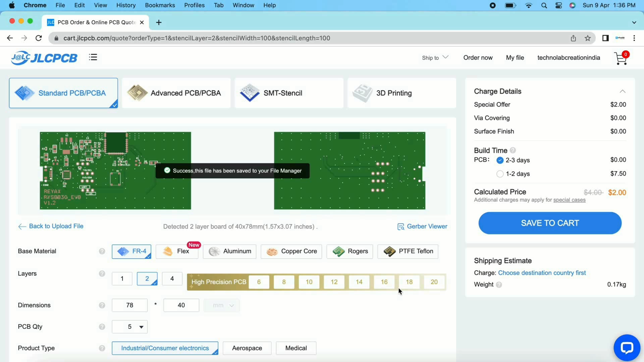Open the Apple menu
Screen dimensions: 644x362
(x=12, y=5)
